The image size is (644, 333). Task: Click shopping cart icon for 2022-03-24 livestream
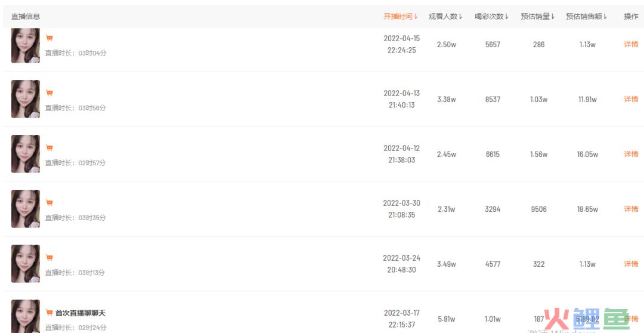(x=49, y=258)
